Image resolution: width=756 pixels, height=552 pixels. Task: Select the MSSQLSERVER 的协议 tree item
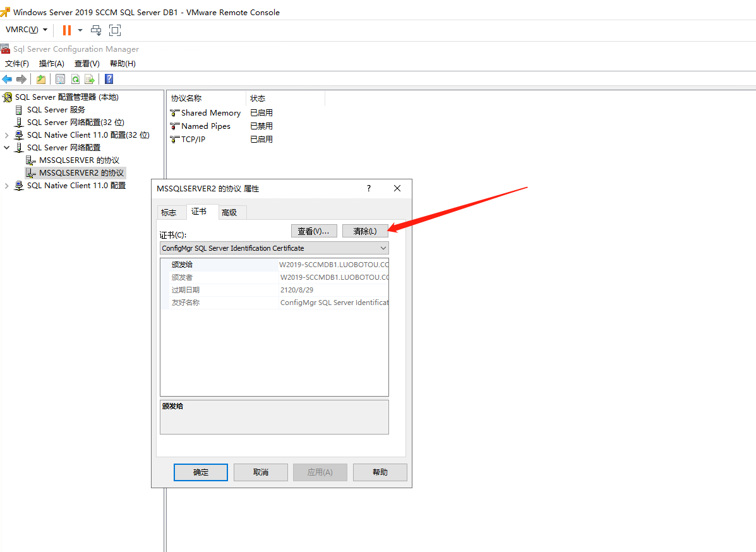point(79,160)
